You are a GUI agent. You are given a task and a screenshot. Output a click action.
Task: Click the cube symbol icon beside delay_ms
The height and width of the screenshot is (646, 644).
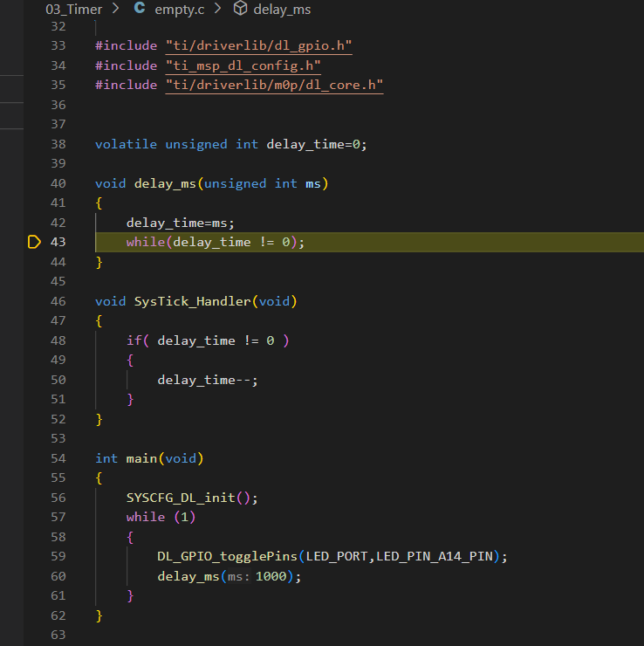(241, 8)
